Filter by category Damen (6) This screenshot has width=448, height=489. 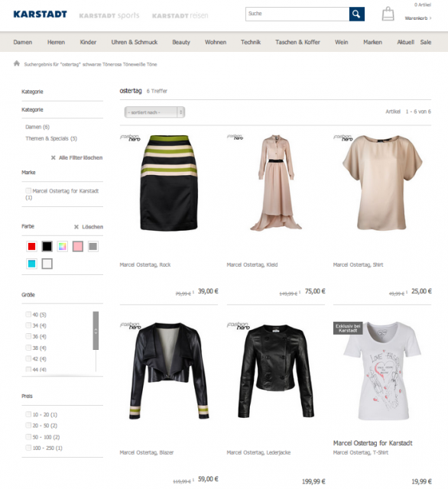click(x=37, y=127)
